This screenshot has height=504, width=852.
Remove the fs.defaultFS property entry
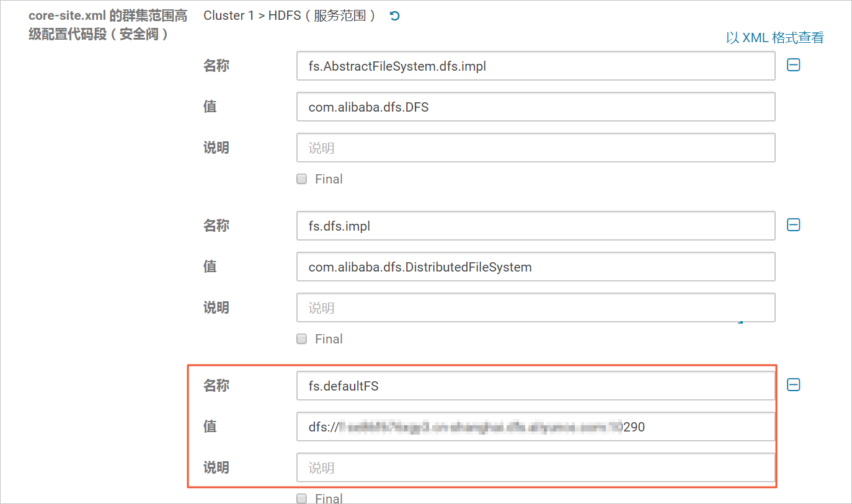(793, 385)
